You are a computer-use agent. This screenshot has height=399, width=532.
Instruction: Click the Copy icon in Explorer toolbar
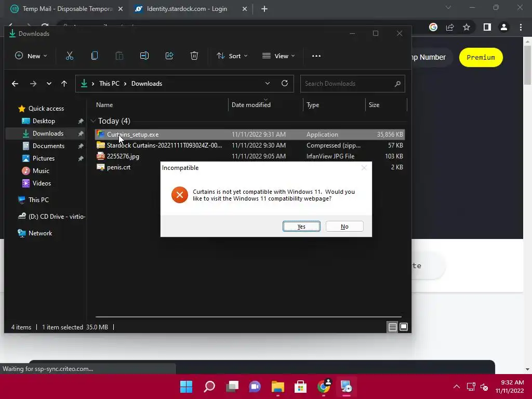point(95,56)
